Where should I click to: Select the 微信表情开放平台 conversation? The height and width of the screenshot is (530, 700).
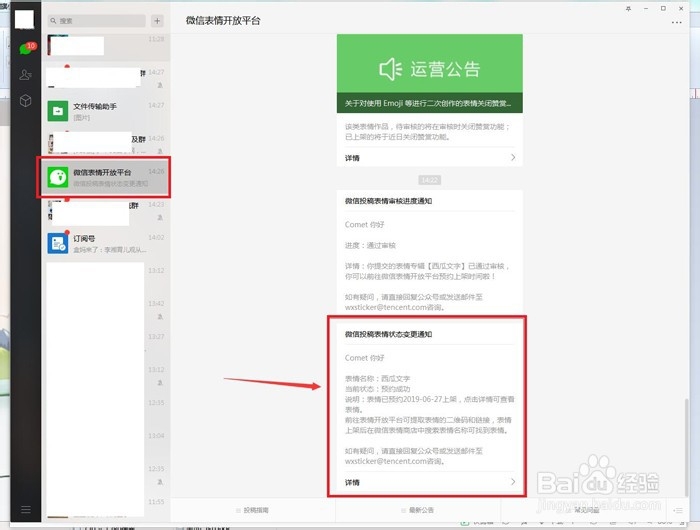point(106,177)
